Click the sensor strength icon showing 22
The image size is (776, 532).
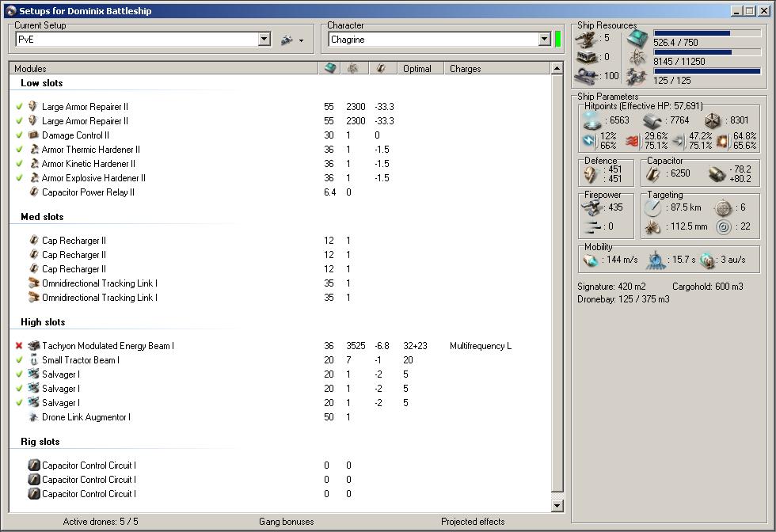pos(724,226)
